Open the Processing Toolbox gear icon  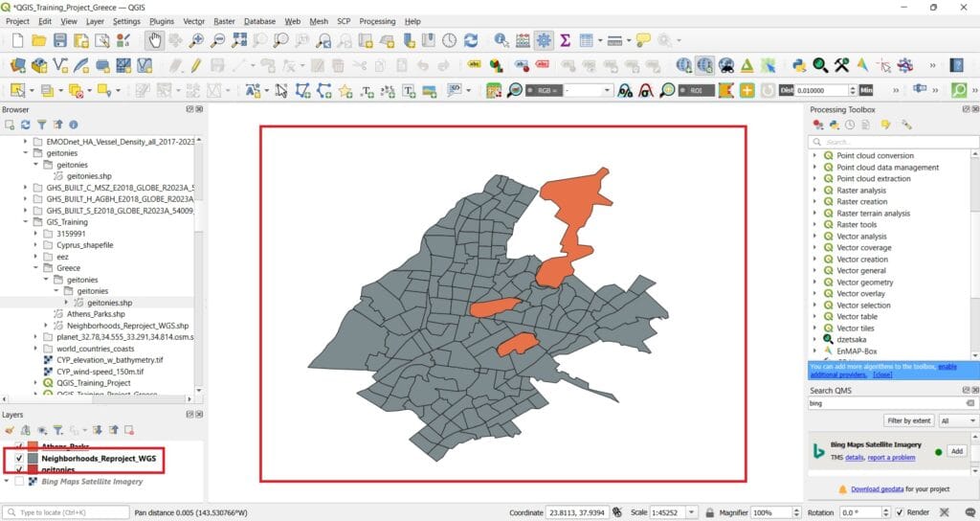click(544, 40)
